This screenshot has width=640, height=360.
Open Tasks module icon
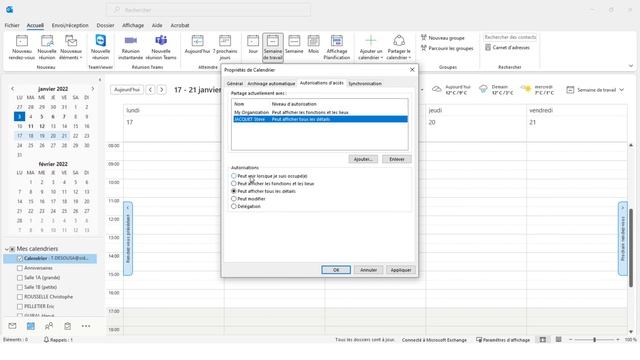(x=67, y=326)
